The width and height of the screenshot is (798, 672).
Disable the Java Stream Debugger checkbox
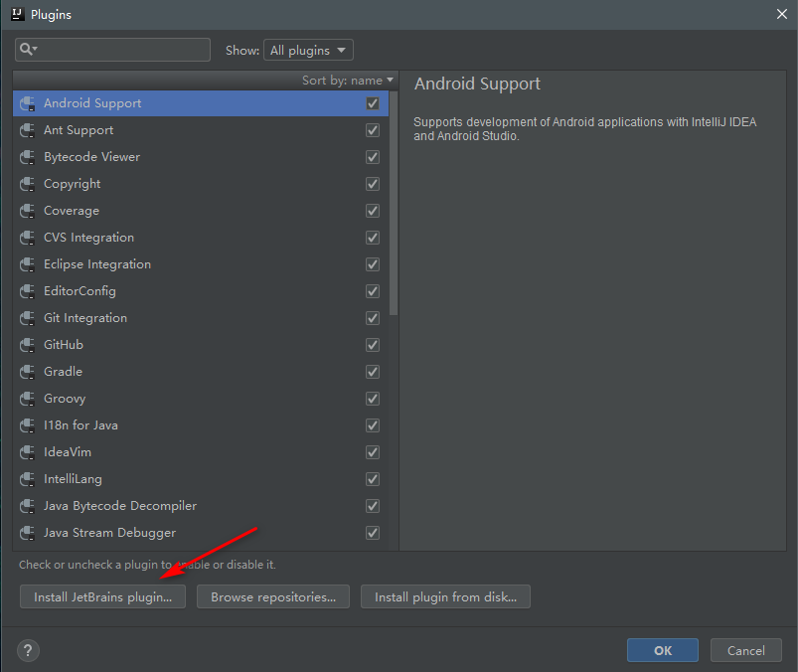[x=373, y=533]
